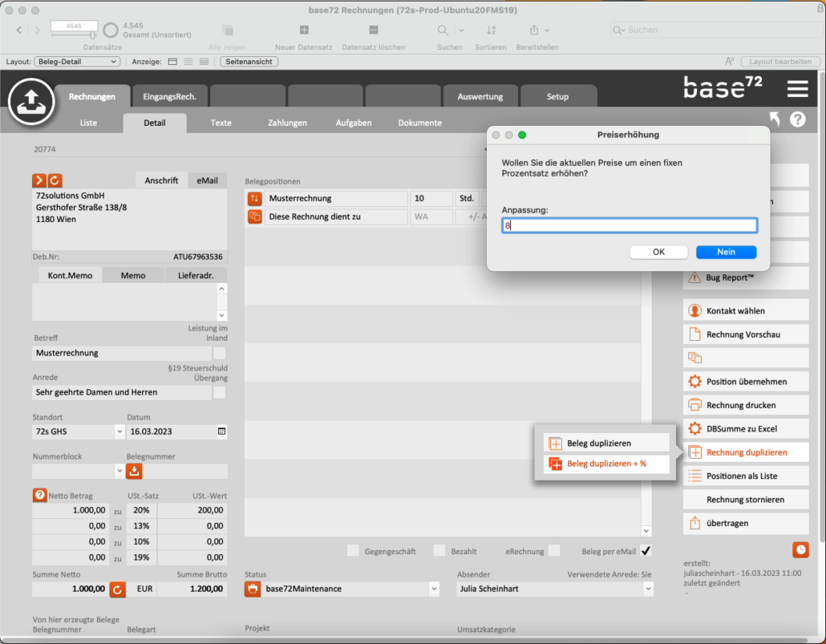Click the duplicate icon button below Rechnung Vorschau
This screenshot has width=826, height=644.
pos(746,358)
